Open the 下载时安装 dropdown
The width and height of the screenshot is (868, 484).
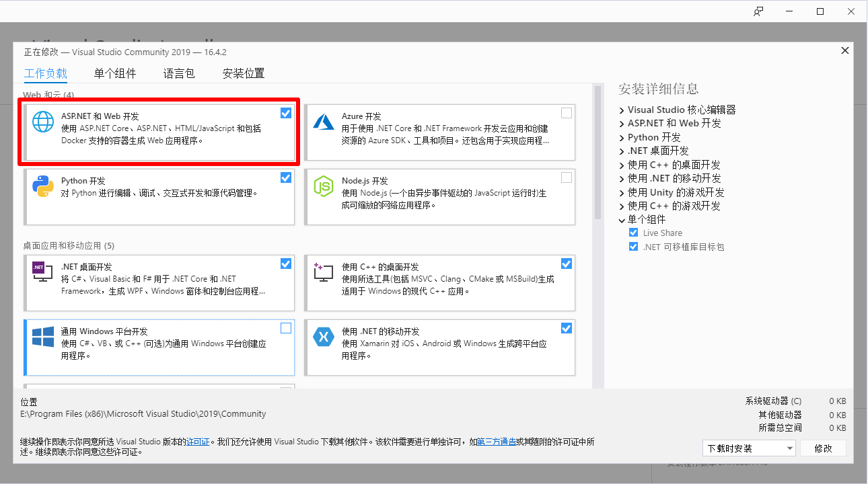tap(748, 448)
